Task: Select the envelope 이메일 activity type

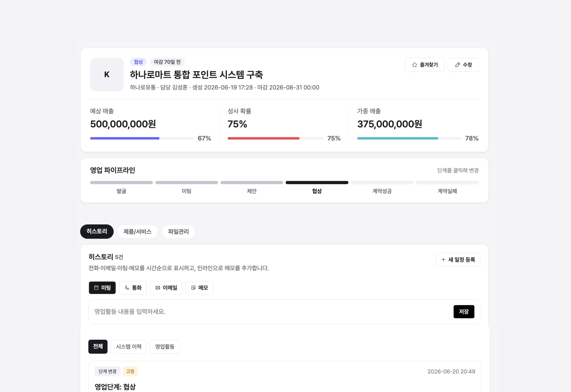Action: (166, 288)
